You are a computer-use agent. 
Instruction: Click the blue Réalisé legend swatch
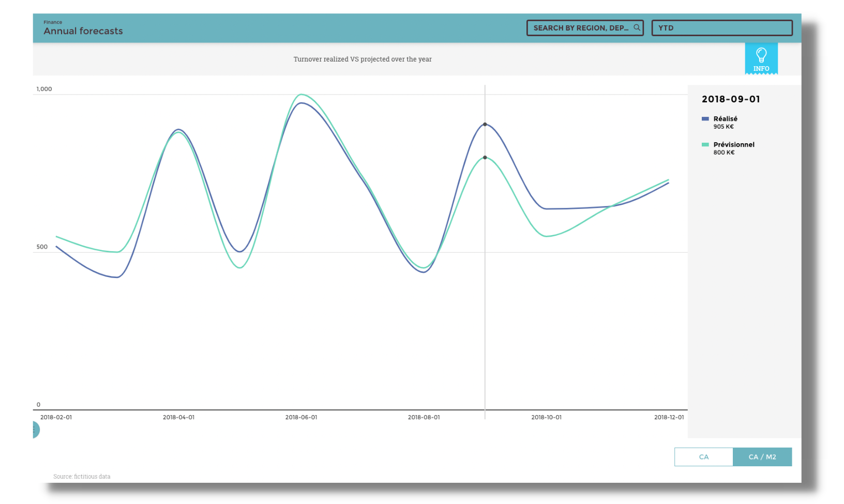coord(705,119)
